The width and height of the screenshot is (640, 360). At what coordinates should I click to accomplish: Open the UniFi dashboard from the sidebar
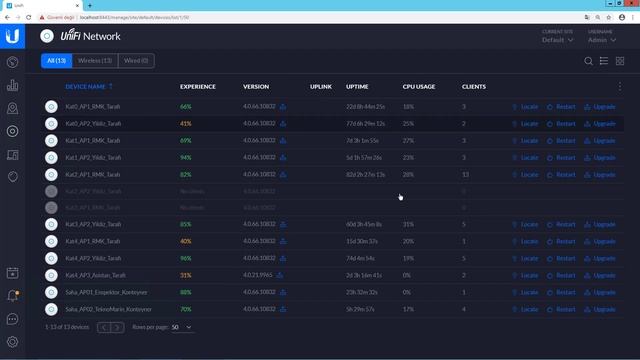click(x=12, y=62)
